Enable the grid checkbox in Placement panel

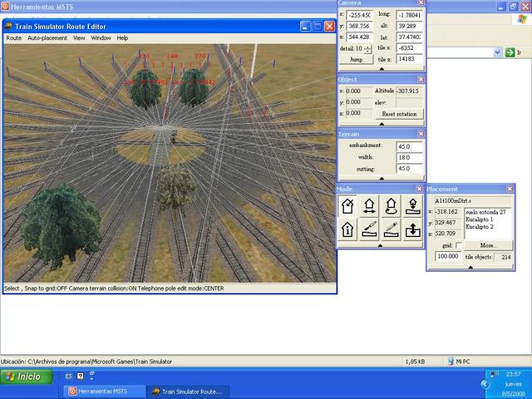(460, 246)
